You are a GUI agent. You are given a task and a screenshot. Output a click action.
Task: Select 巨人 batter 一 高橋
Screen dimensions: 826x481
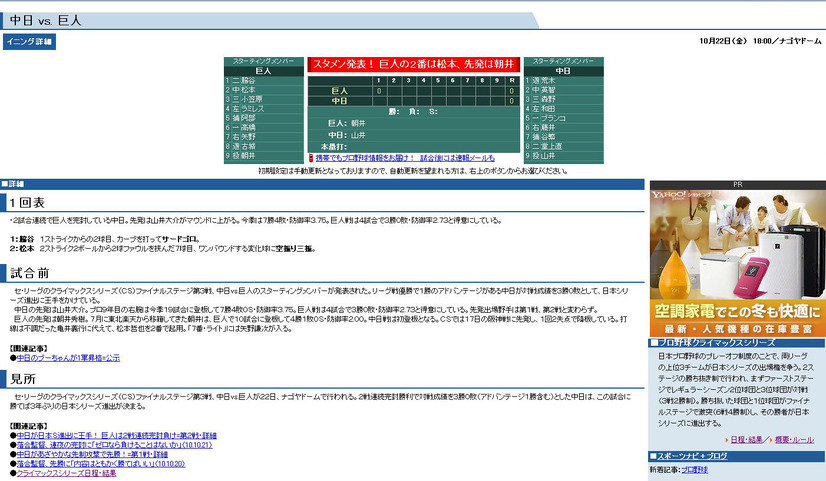click(x=263, y=128)
